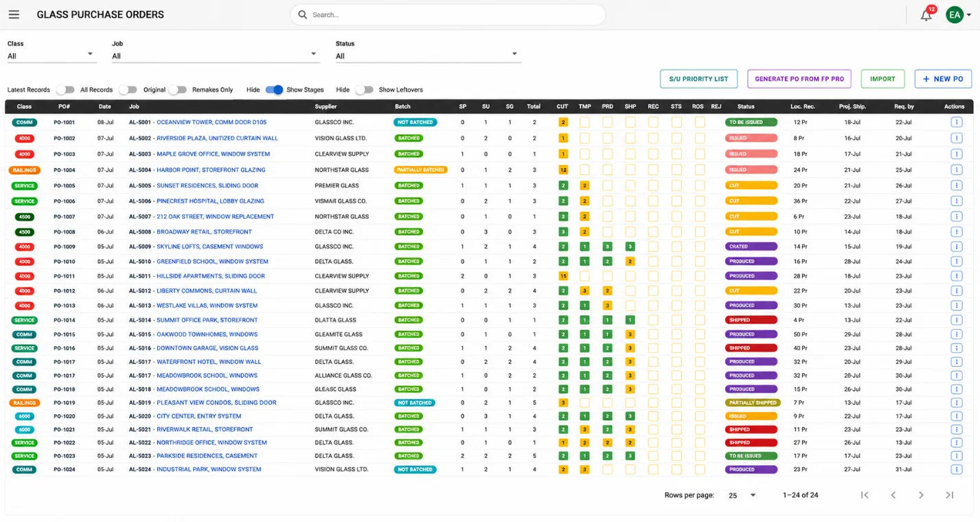Check the SHP stage box for PO-1005
Image resolution: width=980 pixels, height=522 pixels.
(x=630, y=185)
